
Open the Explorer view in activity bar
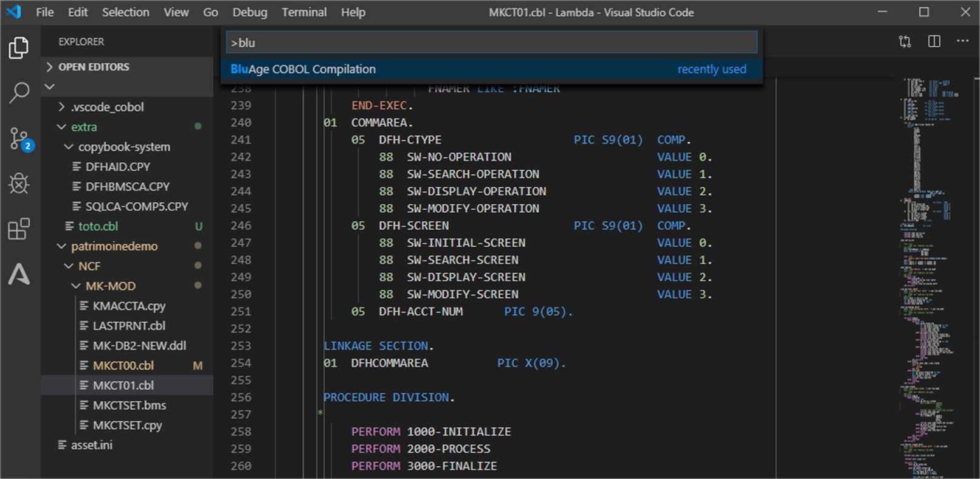(19, 48)
